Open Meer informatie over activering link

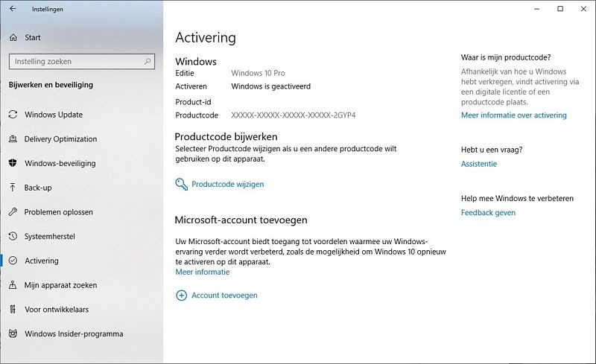point(513,115)
